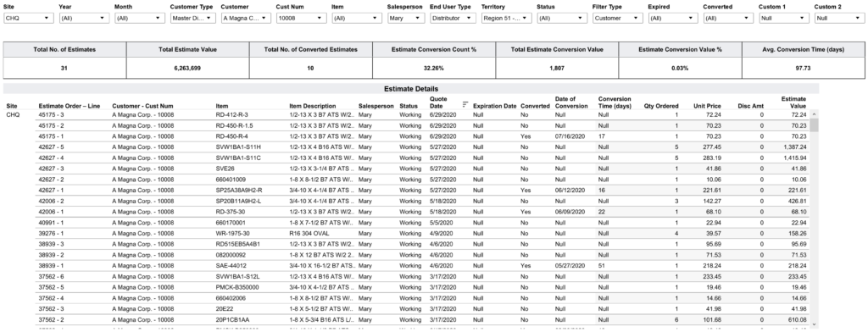Open the Item filter dropdown
Image resolution: width=868 pixels, height=332 pixels.
click(x=357, y=19)
